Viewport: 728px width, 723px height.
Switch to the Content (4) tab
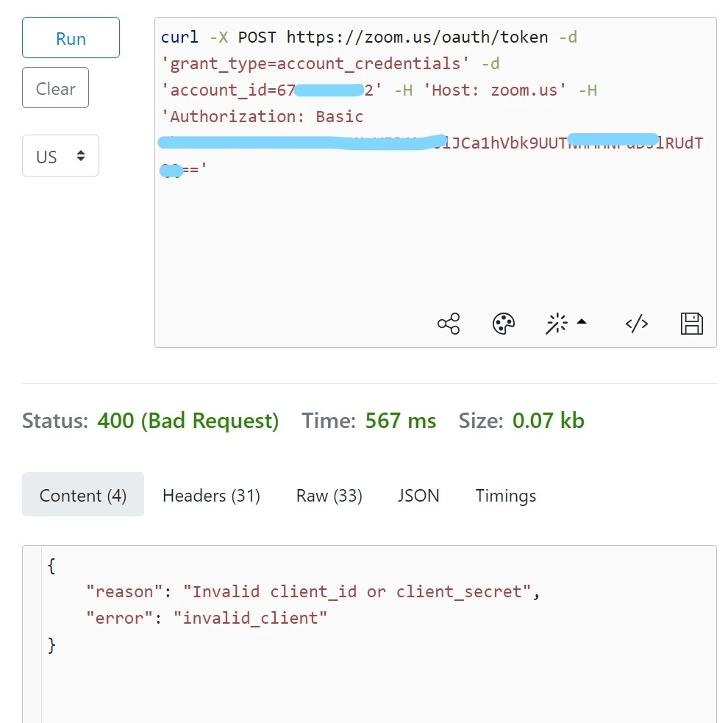click(83, 494)
